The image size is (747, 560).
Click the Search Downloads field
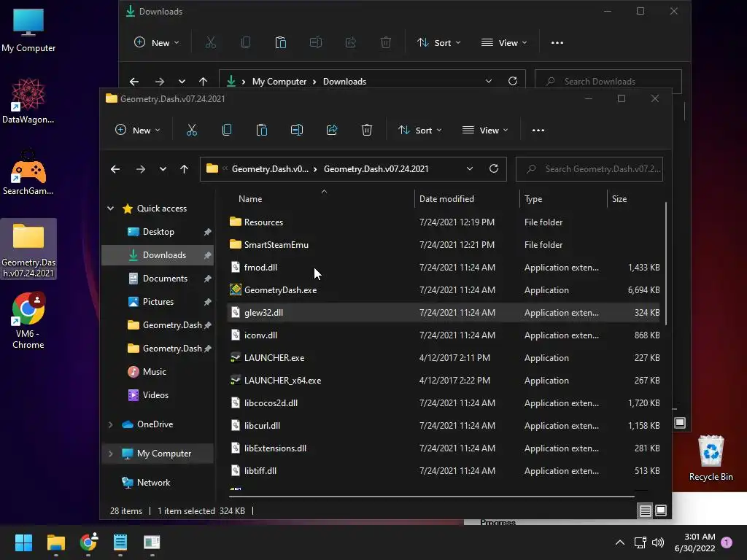pos(608,82)
